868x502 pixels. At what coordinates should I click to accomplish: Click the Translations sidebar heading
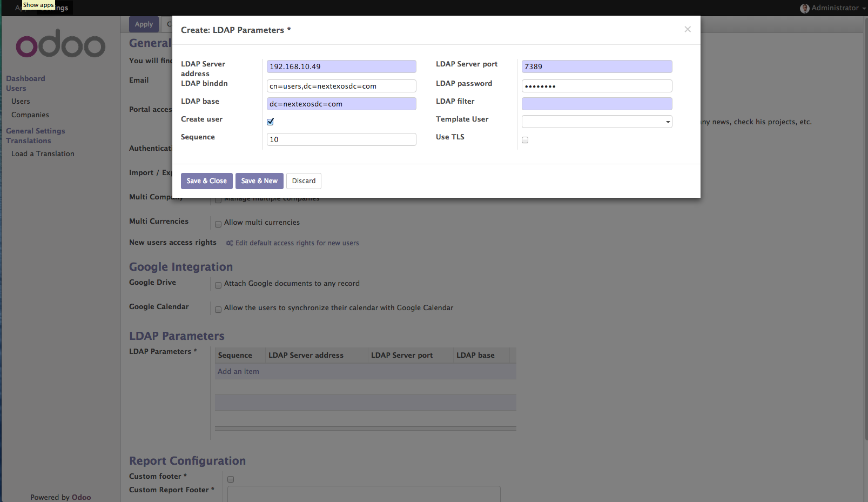[29, 140]
